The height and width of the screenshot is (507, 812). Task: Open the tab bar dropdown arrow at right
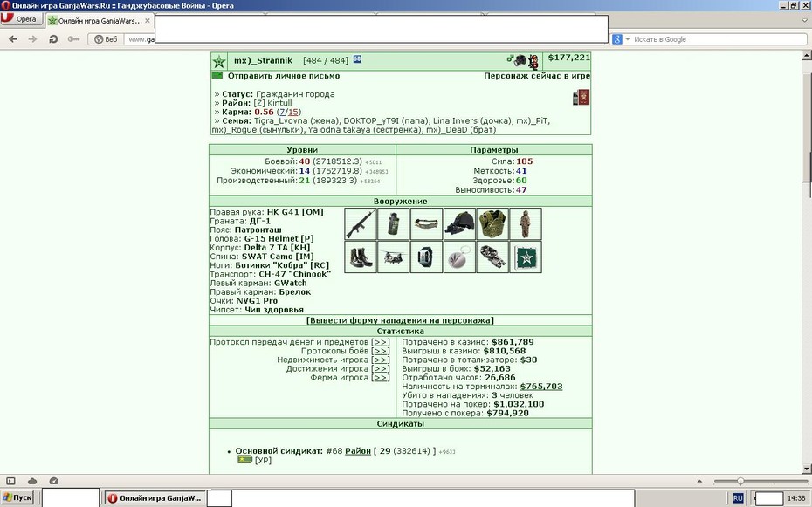pos(805,20)
